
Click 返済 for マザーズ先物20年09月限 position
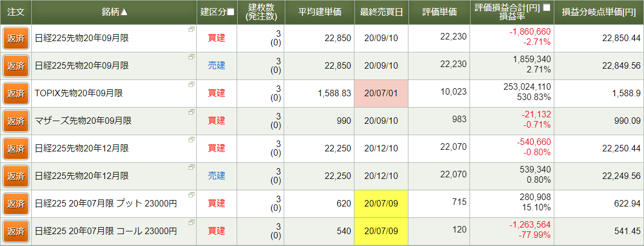click(x=16, y=121)
